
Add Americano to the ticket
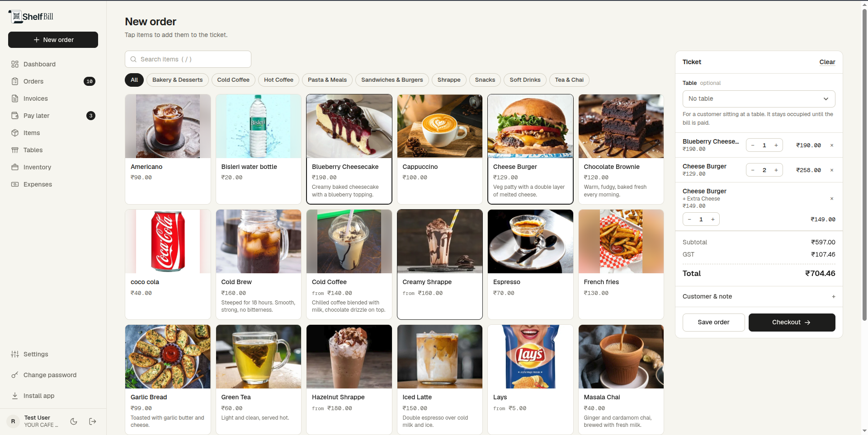168,149
